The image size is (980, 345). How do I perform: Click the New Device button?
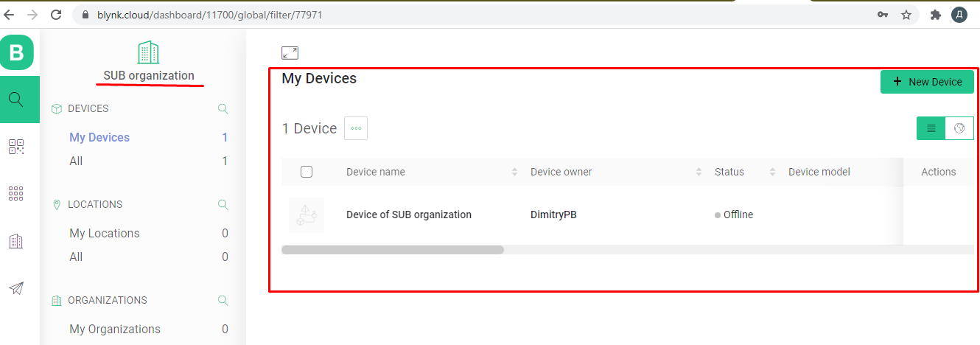[927, 82]
